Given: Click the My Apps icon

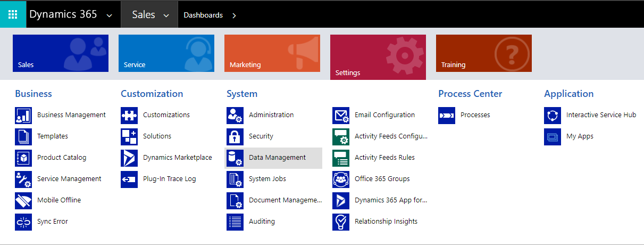Looking at the screenshot, I should point(553,137).
